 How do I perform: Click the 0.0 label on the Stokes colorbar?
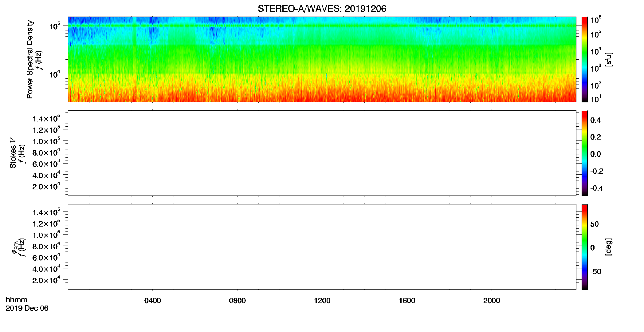(x=595, y=154)
